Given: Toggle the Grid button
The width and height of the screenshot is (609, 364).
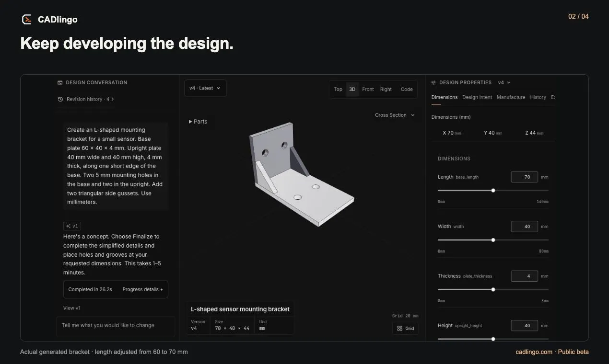Looking at the screenshot, I should (x=405, y=329).
